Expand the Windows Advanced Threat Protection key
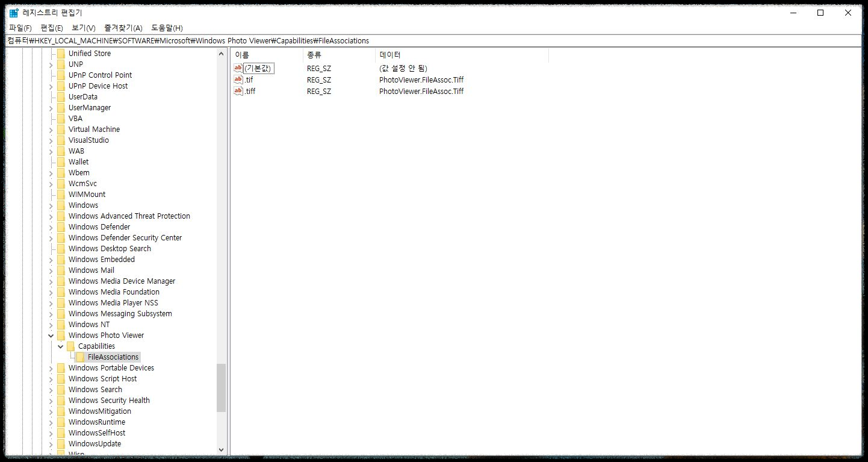 tap(51, 216)
